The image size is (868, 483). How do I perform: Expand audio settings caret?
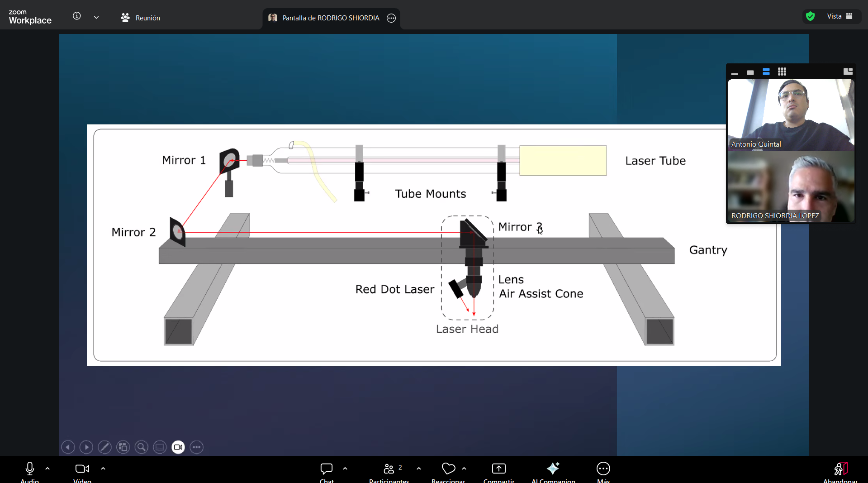coord(47,469)
